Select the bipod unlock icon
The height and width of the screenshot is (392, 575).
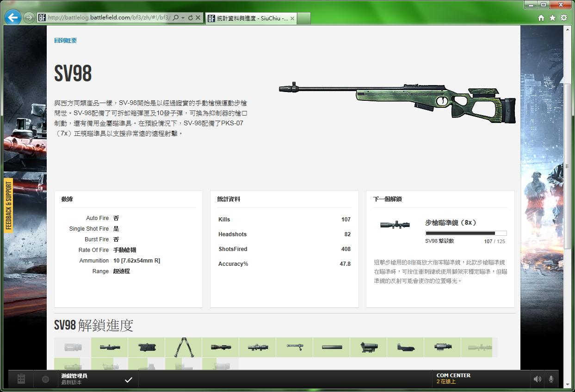(x=183, y=347)
